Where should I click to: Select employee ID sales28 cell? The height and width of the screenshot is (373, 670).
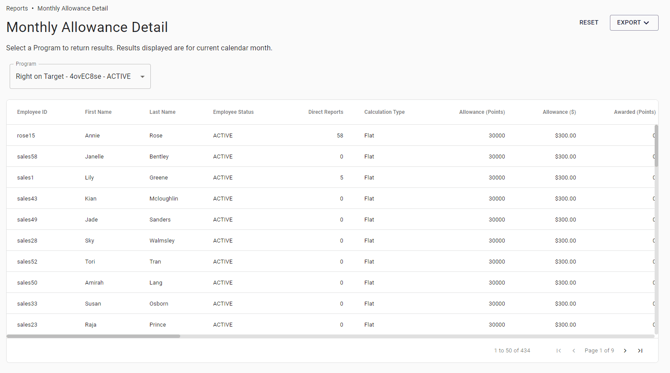[27, 240]
